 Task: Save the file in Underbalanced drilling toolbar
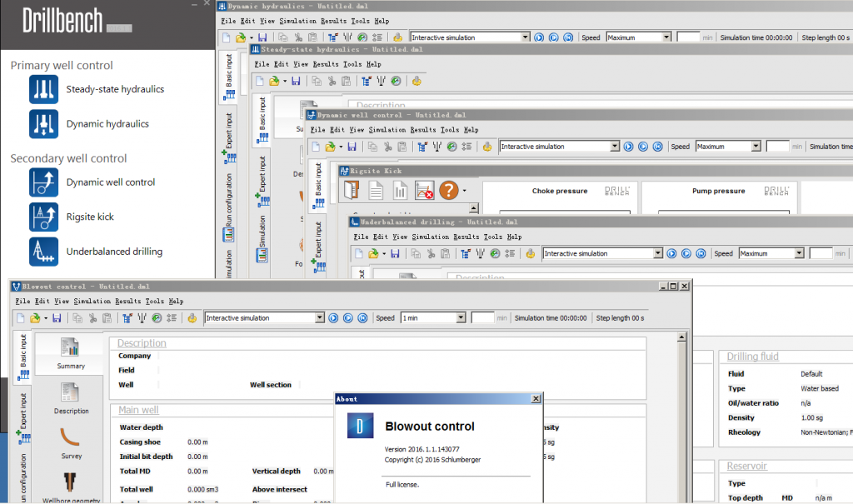[x=395, y=253]
